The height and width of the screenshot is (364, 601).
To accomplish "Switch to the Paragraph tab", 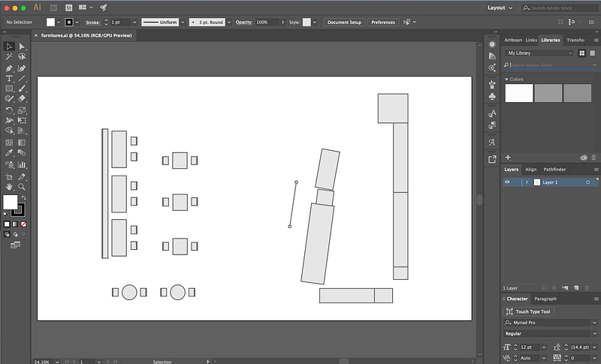I will point(545,299).
